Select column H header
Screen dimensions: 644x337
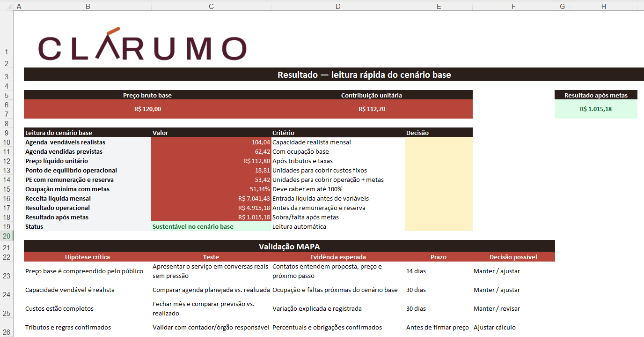[604, 6]
